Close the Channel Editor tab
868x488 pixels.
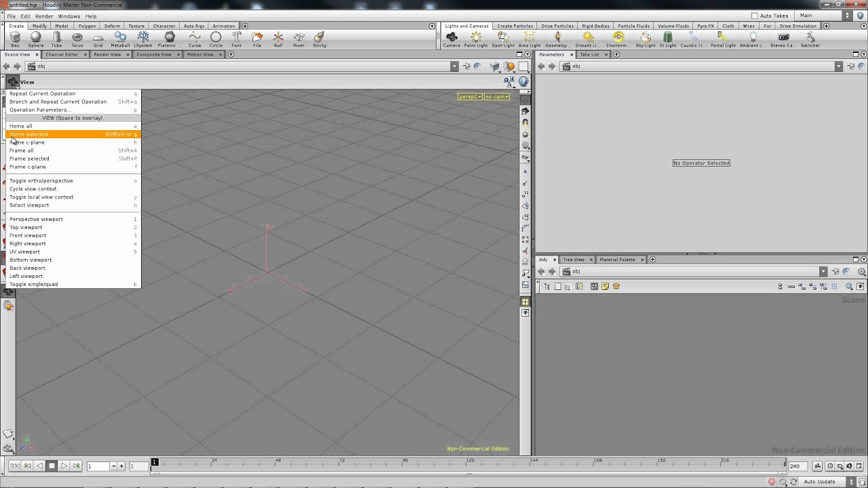point(85,54)
